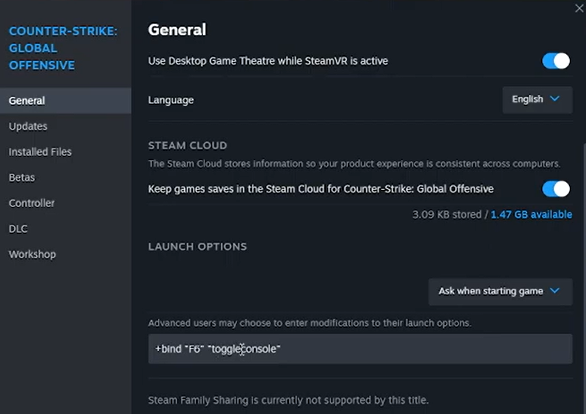Click the Advanced users launch options description
The image size is (586, 414).
click(309, 323)
